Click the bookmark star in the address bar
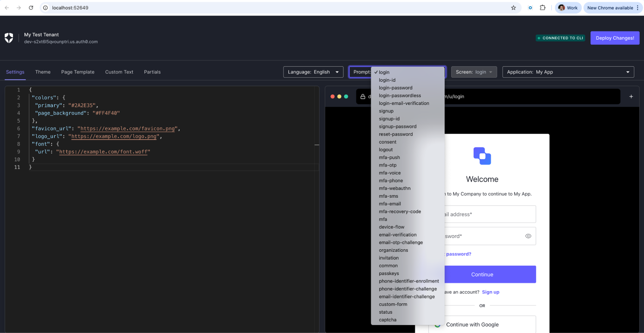This screenshot has width=644, height=333. pyautogui.click(x=514, y=7)
